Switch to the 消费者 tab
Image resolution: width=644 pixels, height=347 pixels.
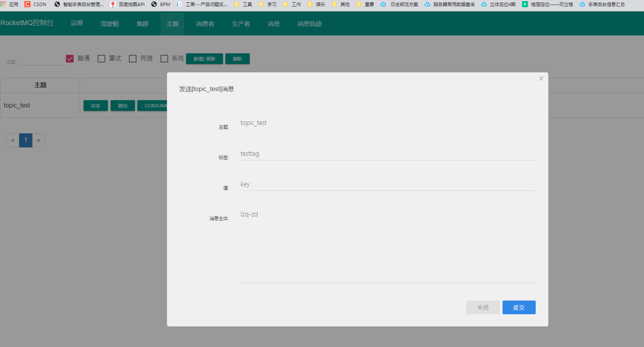pos(205,24)
